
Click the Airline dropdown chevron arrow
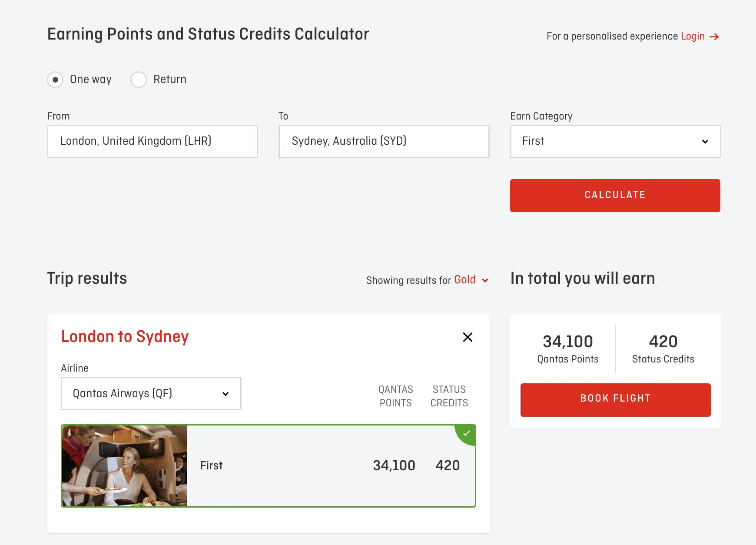pyautogui.click(x=225, y=394)
